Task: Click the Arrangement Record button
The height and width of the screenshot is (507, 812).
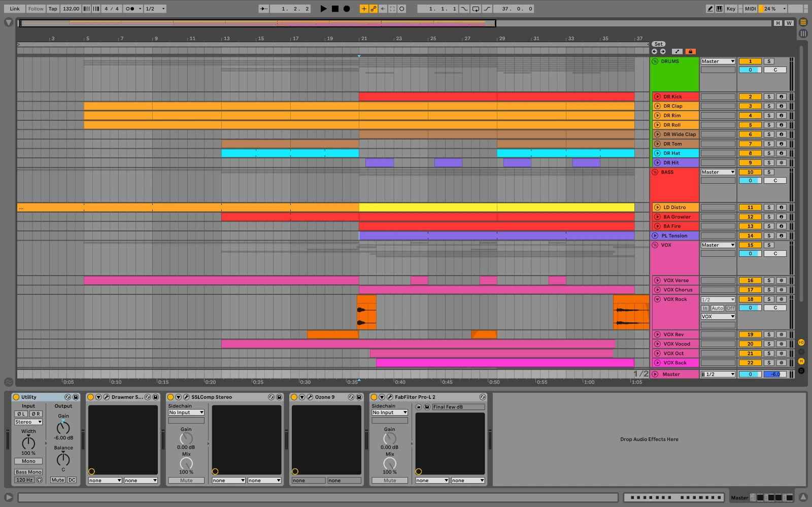Action: [x=347, y=9]
